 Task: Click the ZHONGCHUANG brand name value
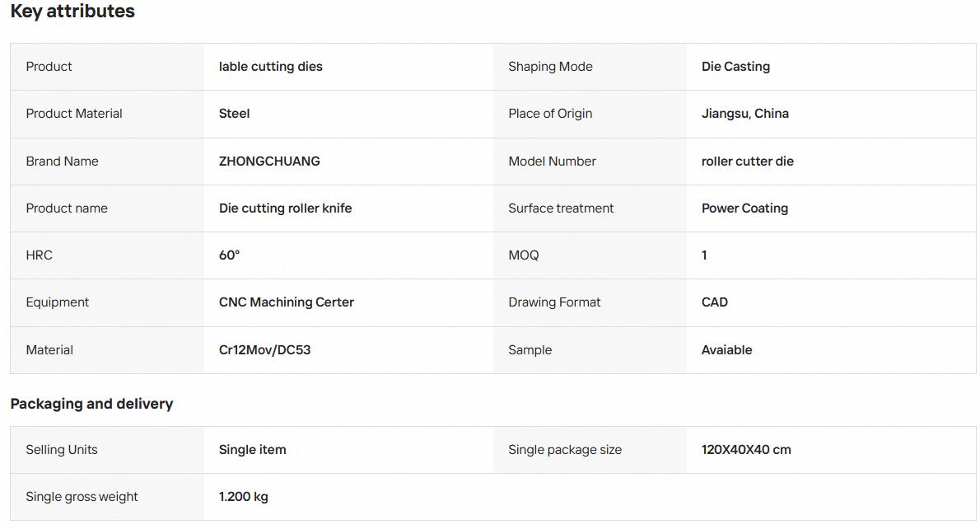point(269,161)
